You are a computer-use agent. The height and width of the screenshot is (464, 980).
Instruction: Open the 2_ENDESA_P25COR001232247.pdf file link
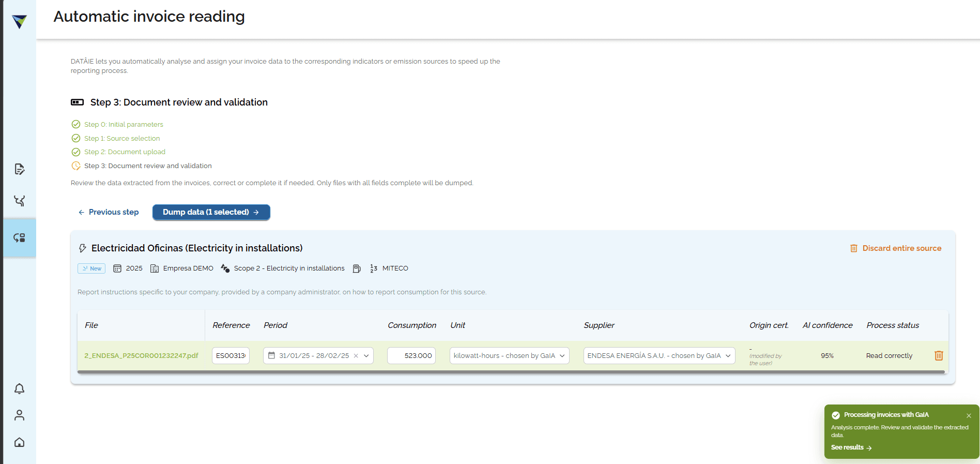coord(141,356)
